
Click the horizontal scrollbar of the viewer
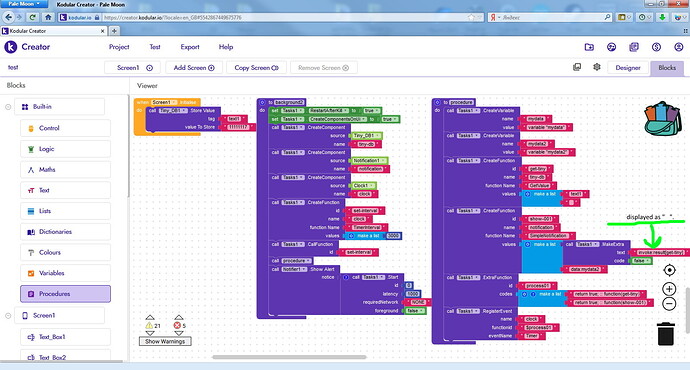point(289,357)
